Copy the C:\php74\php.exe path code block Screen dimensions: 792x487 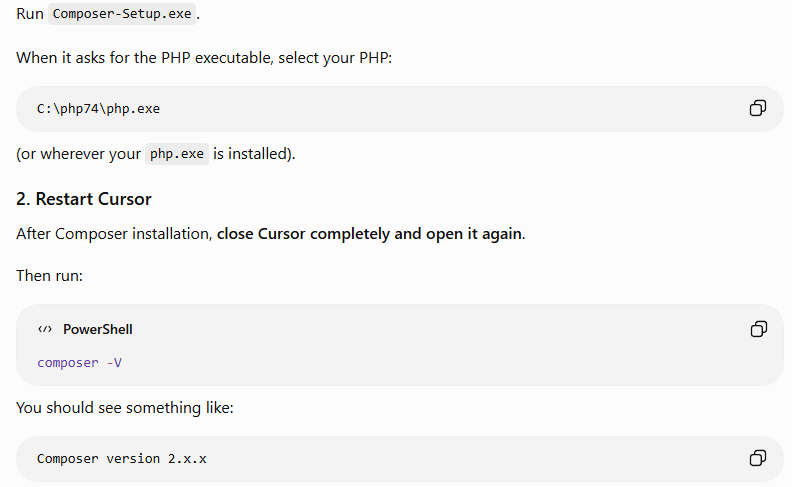tap(758, 108)
